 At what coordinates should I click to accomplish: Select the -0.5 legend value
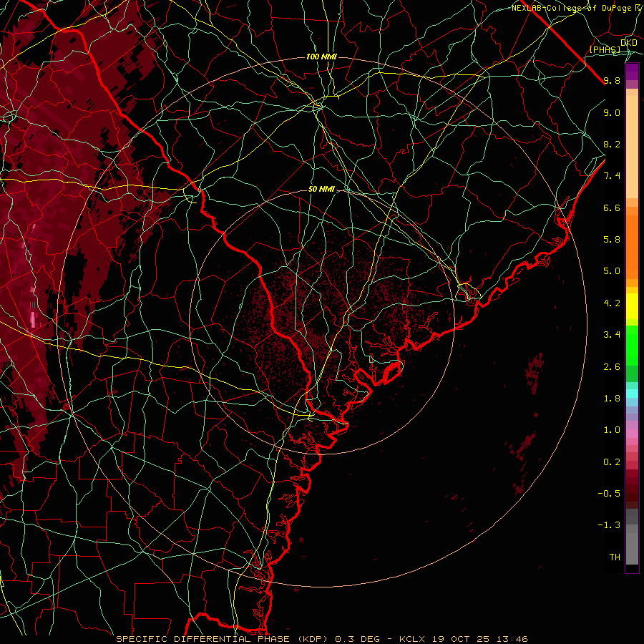click(609, 494)
